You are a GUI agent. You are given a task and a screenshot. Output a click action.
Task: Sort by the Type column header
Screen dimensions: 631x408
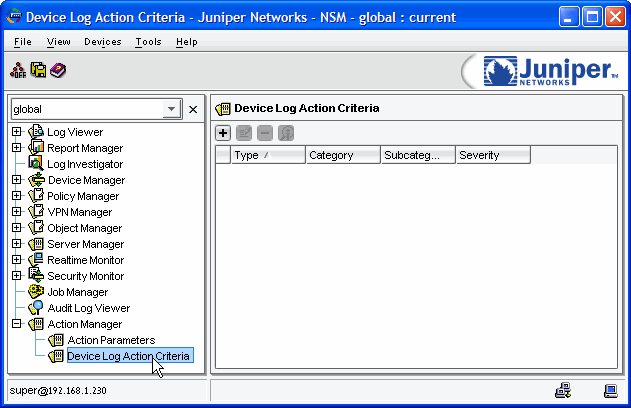tap(268, 155)
